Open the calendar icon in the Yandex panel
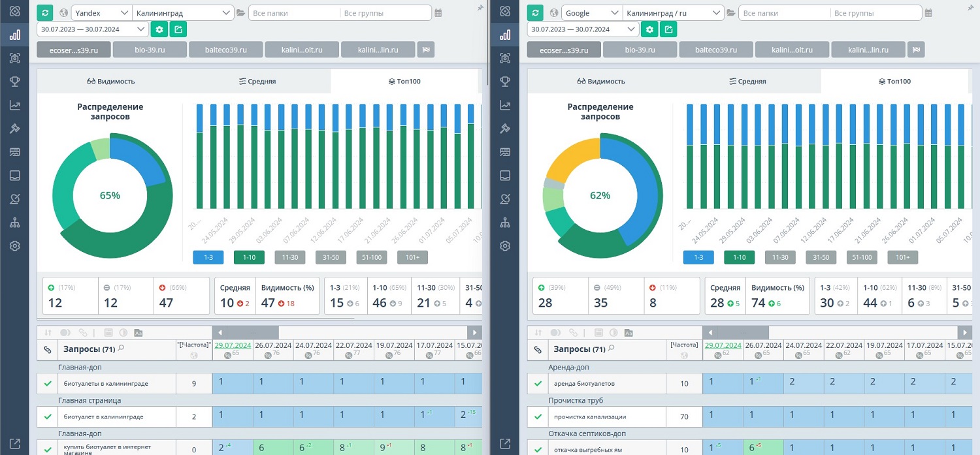Image resolution: width=980 pixels, height=455 pixels. (x=438, y=13)
